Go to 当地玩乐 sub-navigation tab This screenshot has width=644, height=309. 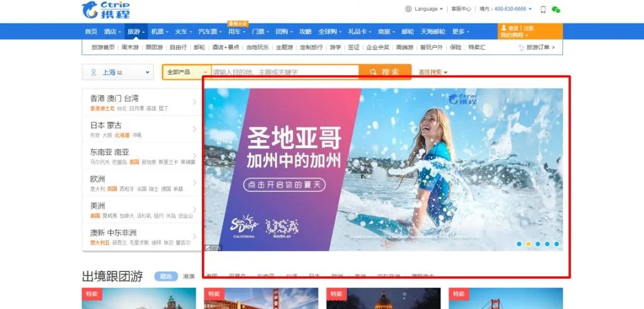[257, 48]
